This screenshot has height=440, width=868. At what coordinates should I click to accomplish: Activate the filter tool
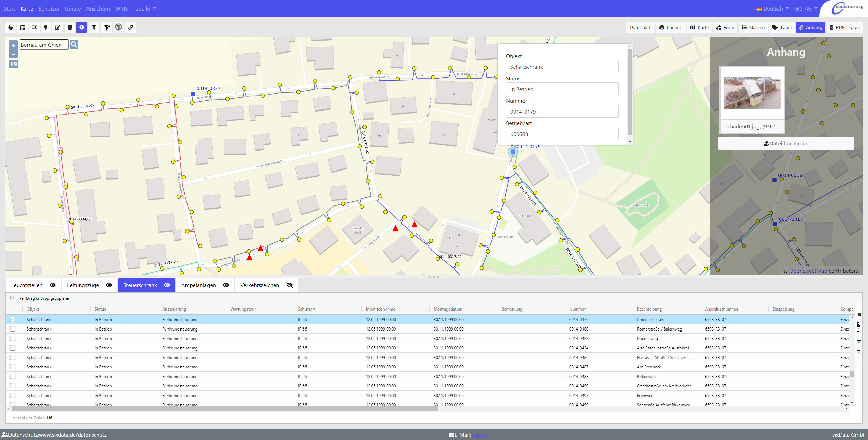pyautogui.click(x=94, y=27)
